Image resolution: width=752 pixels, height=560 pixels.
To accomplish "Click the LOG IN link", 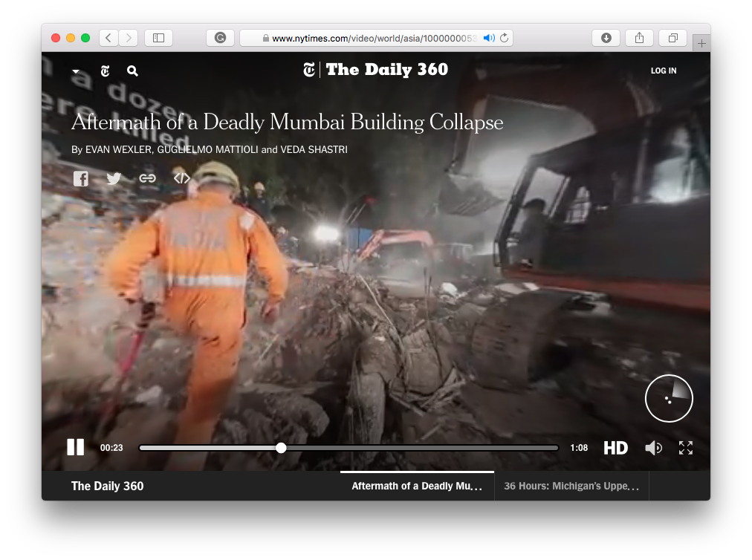I will point(664,71).
